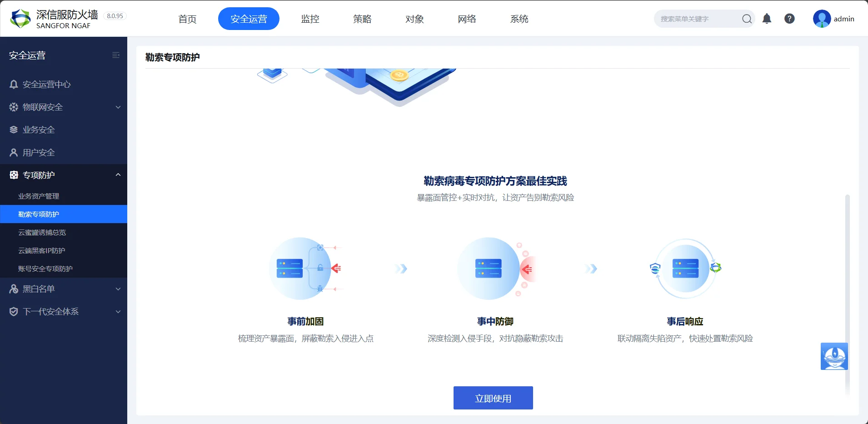Open the help question-mark icon

coord(789,19)
